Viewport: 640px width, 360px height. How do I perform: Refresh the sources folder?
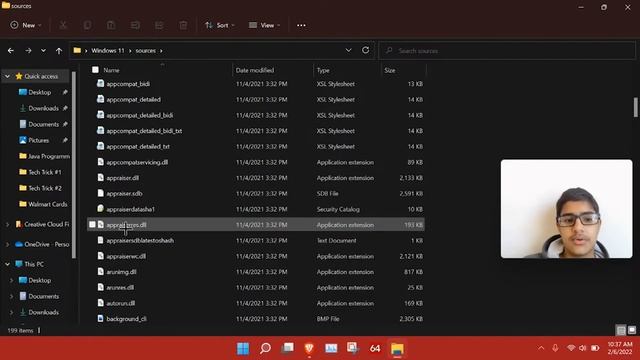click(365, 50)
